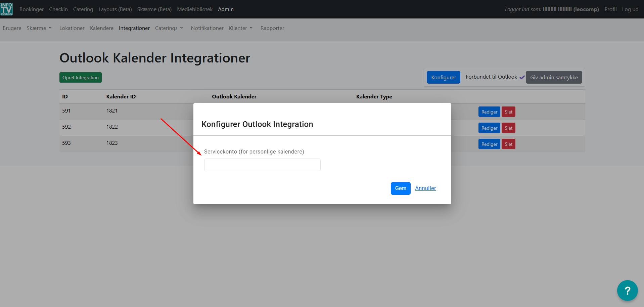
Task: Click Rediger for integration 593
Action: click(489, 144)
